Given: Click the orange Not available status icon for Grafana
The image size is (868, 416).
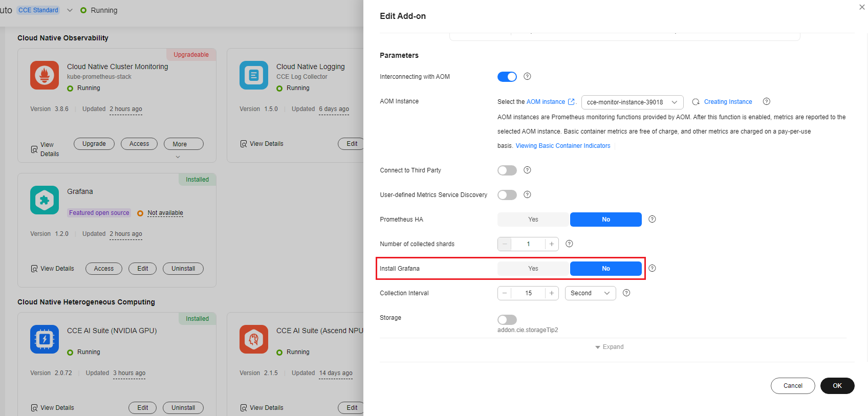Looking at the screenshot, I should click(140, 213).
